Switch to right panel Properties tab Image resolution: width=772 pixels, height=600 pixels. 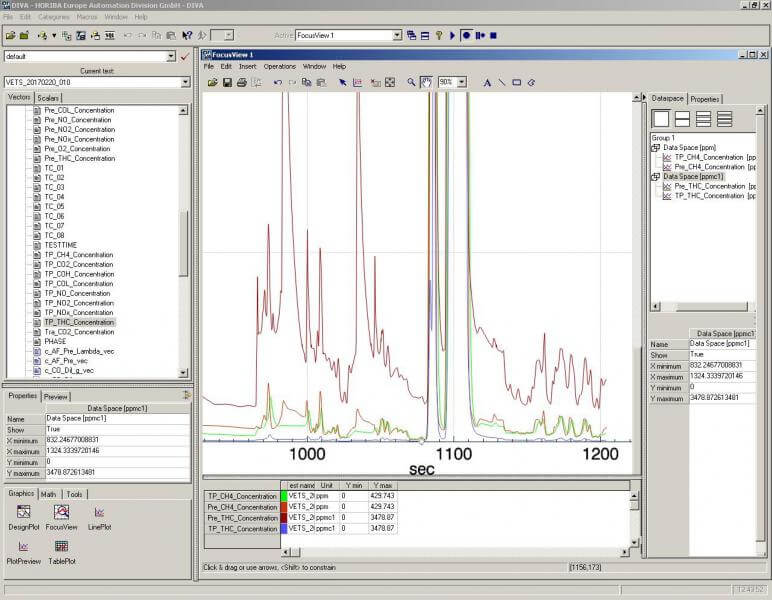click(705, 99)
